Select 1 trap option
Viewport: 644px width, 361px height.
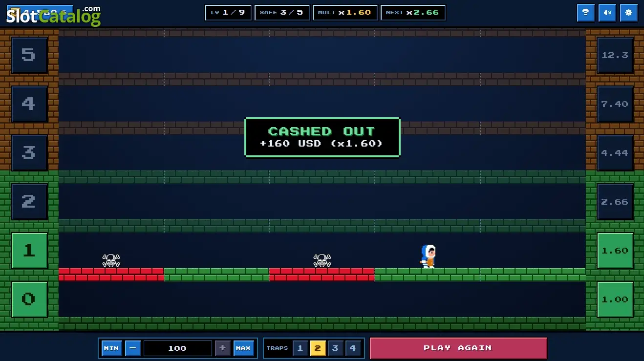point(300,348)
